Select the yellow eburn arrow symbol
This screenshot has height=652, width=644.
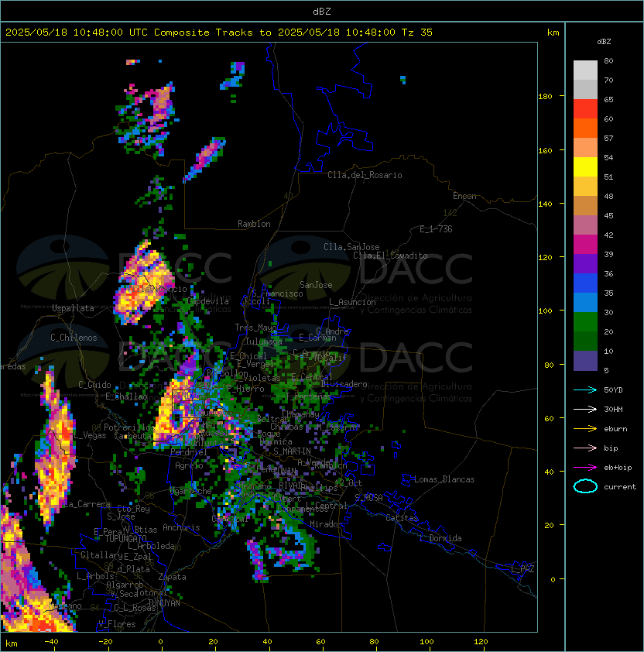[585, 429]
